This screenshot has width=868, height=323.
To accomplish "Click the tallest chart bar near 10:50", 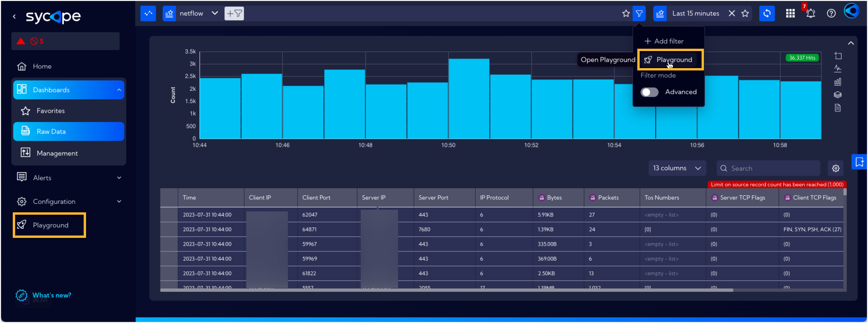I will click(469, 98).
